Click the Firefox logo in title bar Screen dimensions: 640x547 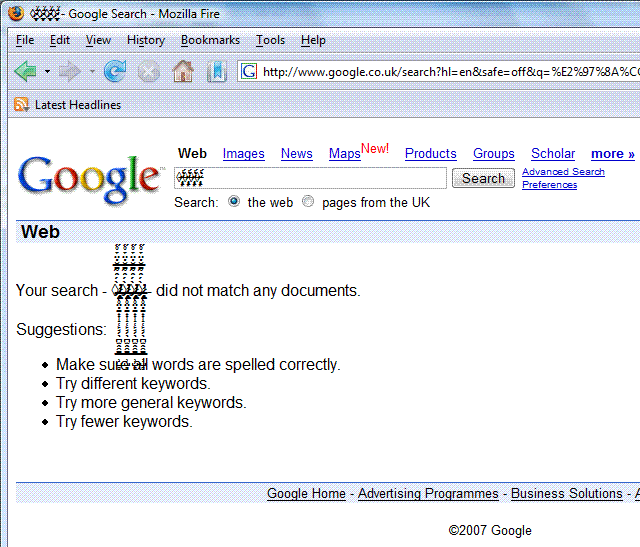pyautogui.click(x=16, y=13)
